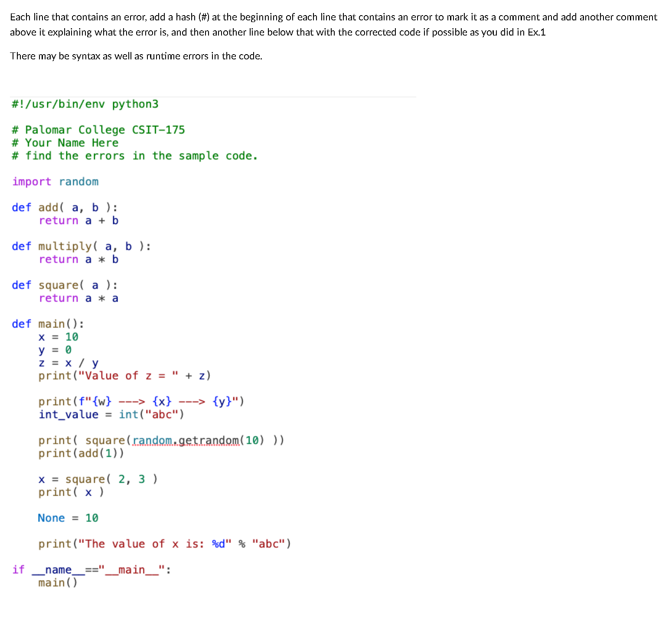Select the def multiply( a, b ) line
Screen dimensions: 672x631
(x=81, y=246)
